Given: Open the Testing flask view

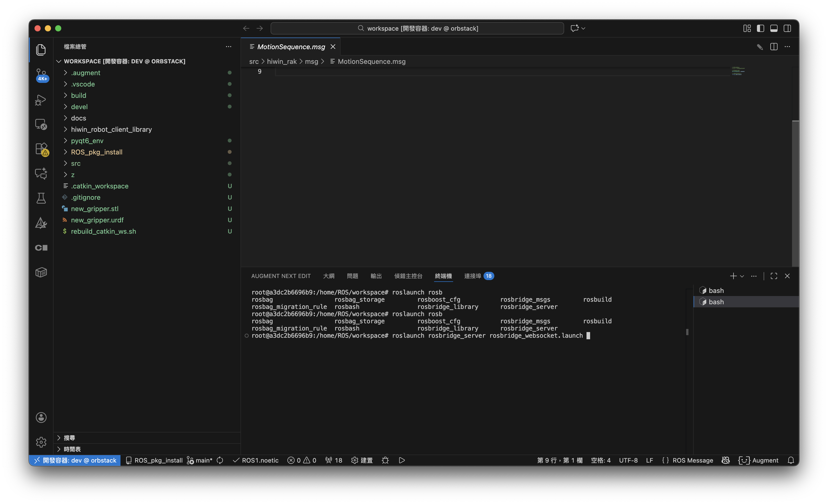Looking at the screenshot, I should tap(41, 198).
